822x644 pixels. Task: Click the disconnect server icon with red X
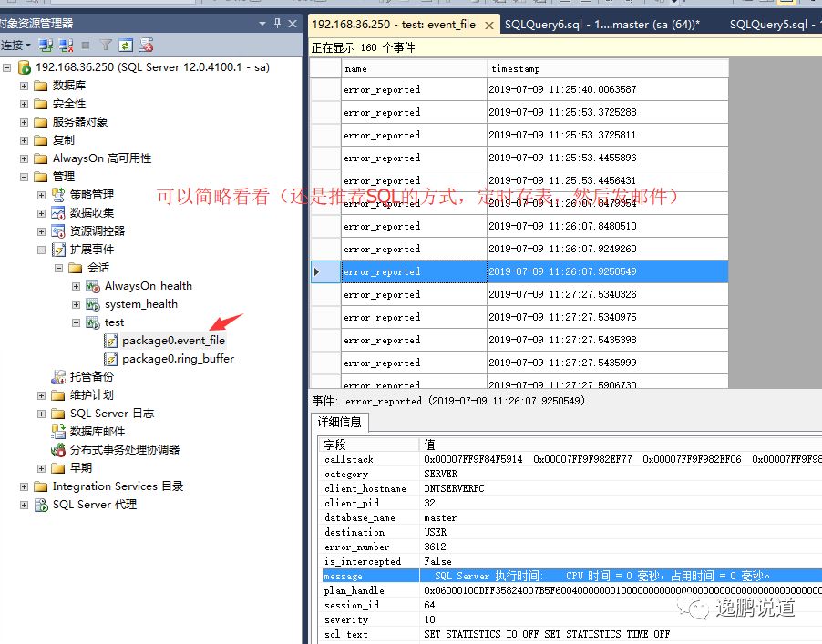(66, 46)
